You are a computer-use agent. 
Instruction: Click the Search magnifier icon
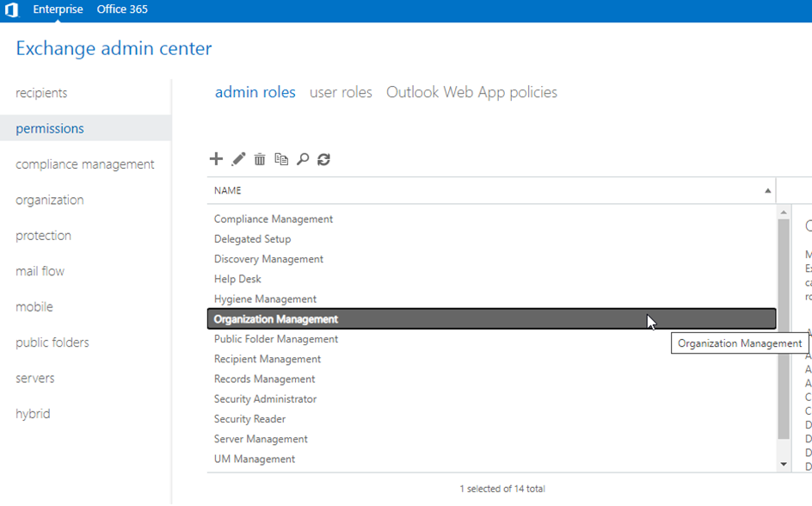coord(303,159)
